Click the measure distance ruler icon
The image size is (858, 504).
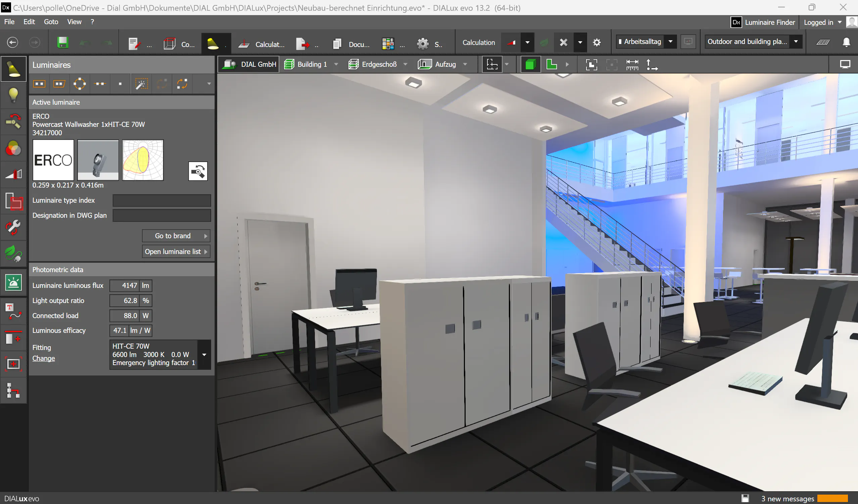(632, 64)
